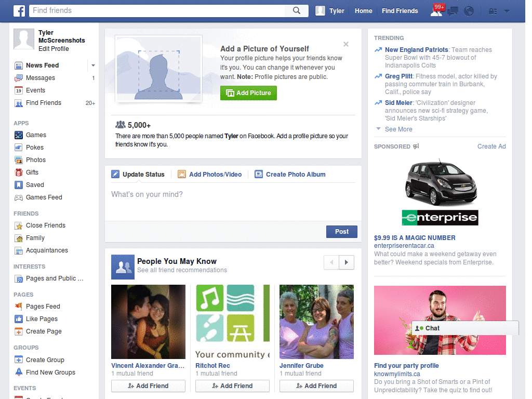Open Vincent Alexander's profile photo

[x=148, y=322]
